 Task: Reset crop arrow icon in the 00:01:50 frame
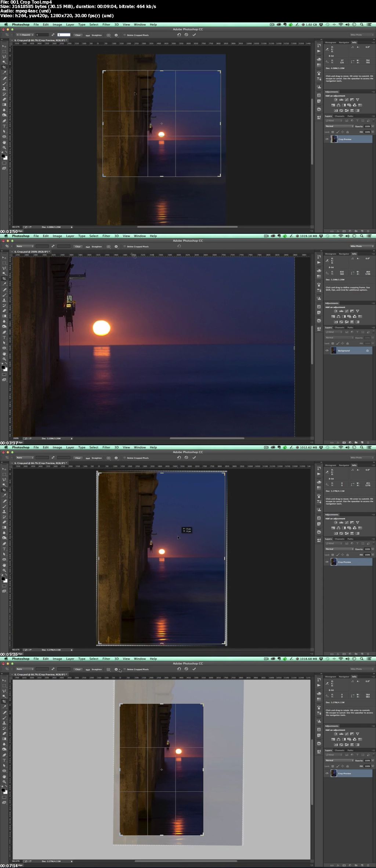pos(179,35)
